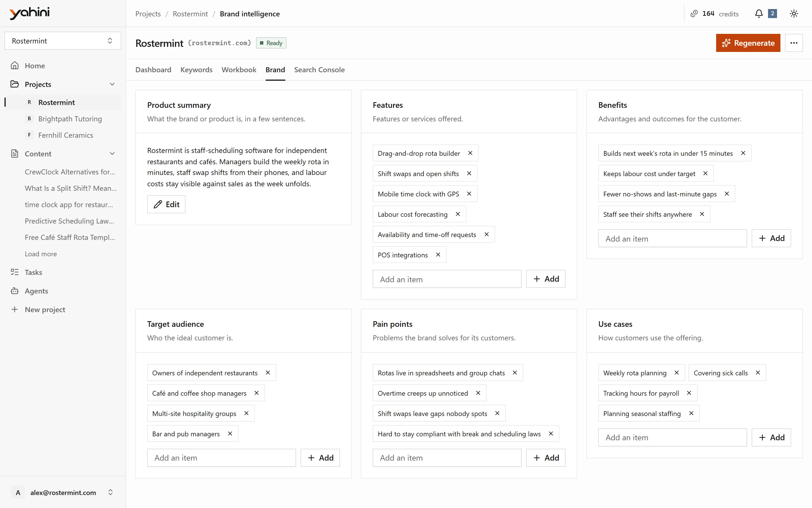This screenshot has width=812, height=508.
Task: Switch to the Dashboard tab
Action: pyautogui.click(x=153, y=70)
